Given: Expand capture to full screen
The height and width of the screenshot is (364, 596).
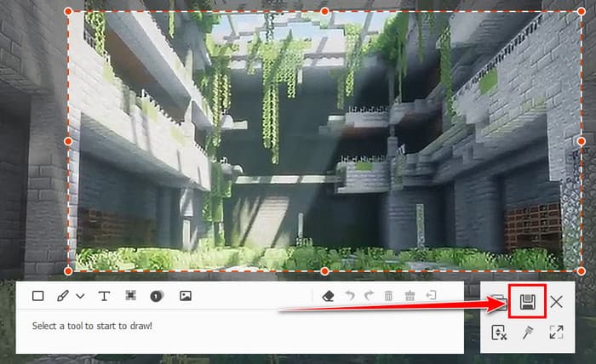Looking at the screenshot, I should coord(557,333).
